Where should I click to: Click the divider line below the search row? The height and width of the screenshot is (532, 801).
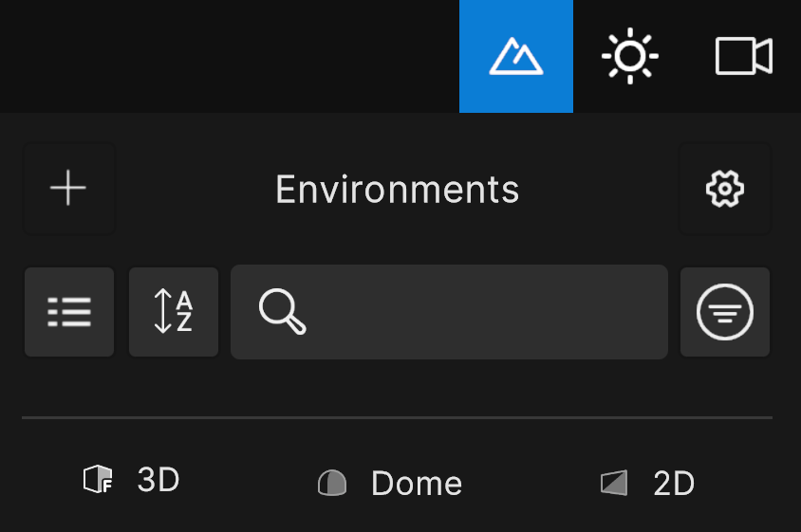(x=397, y=417)
